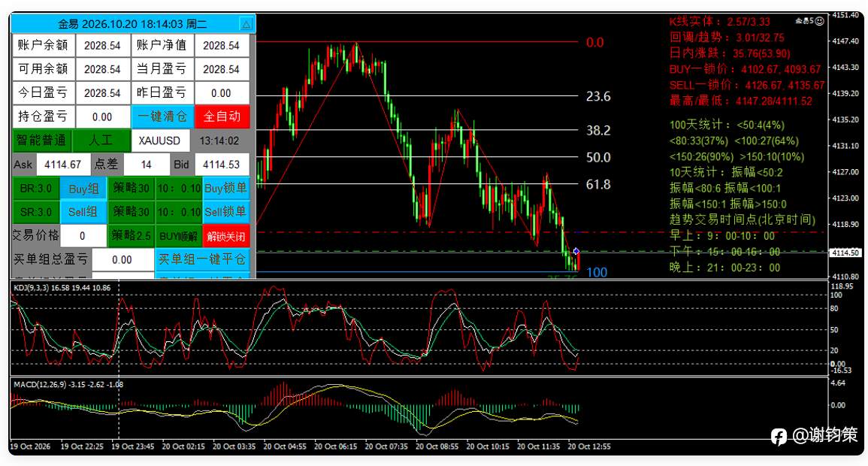Click the Bid price 4114.53

click(x=222, y=165)
